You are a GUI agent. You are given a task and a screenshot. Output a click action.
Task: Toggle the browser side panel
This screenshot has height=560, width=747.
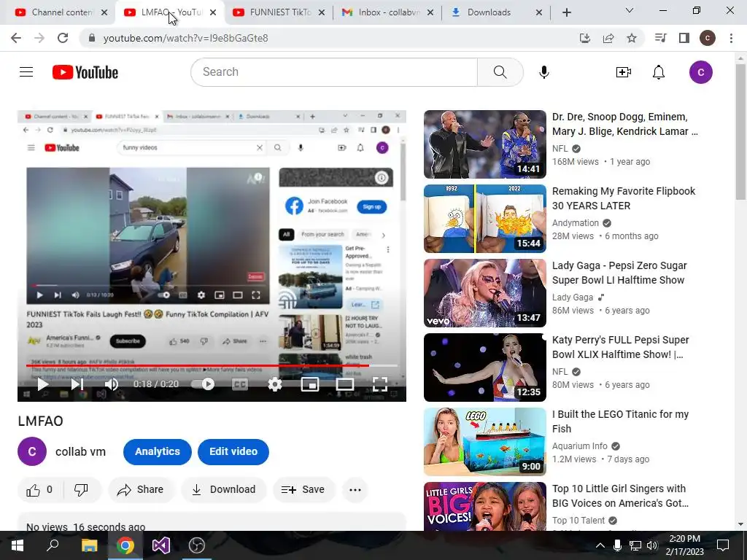[684, 38]
